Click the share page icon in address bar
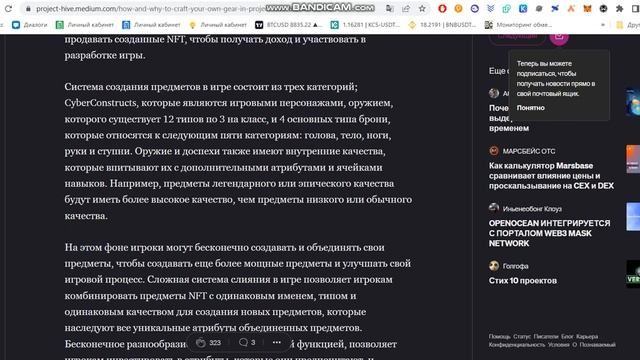The height and width of the screenshot is (360, 640). (406, 9)
